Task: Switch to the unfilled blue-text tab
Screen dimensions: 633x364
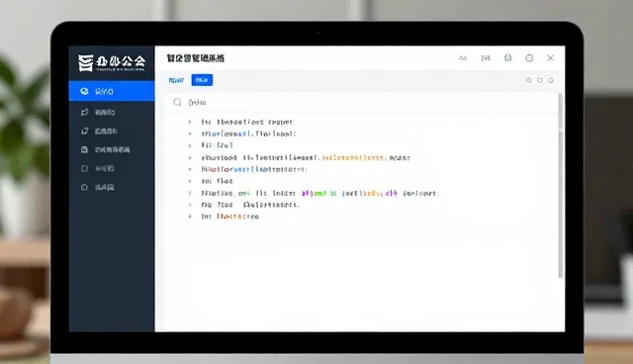Action: point(176,80)
